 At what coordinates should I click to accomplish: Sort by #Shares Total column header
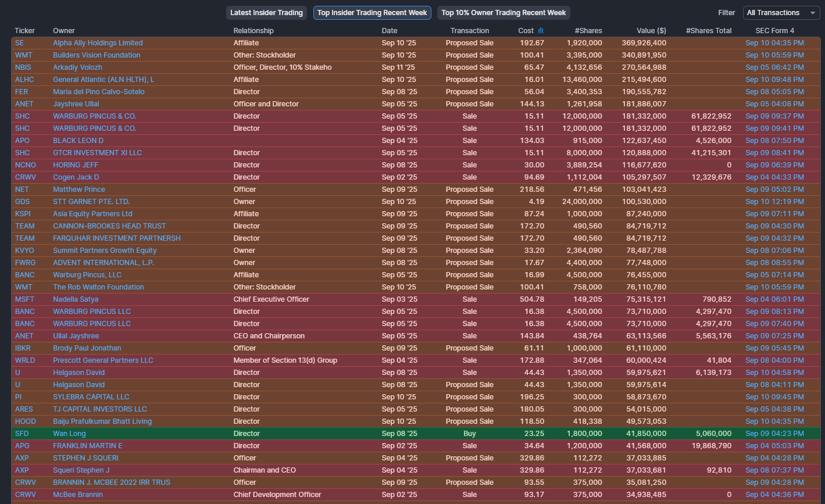click(x=709, y=31)
